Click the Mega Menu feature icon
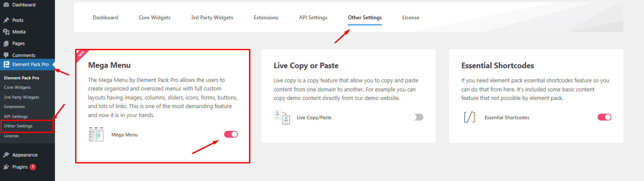 (x=96, y=134)
